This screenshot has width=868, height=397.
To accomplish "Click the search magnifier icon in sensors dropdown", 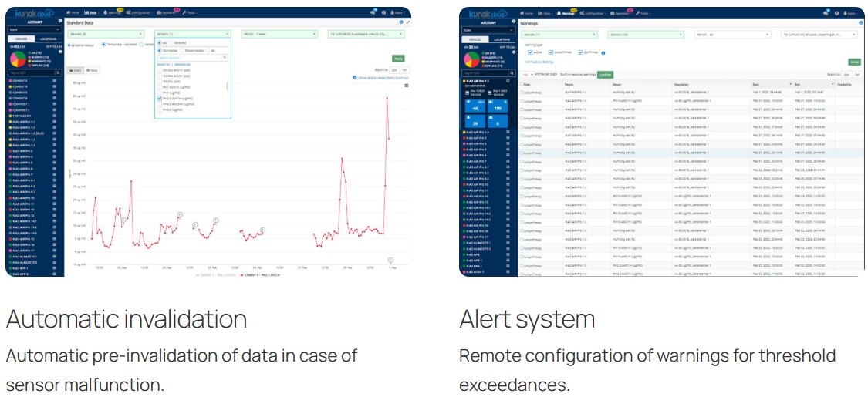I will pos(225,57).
